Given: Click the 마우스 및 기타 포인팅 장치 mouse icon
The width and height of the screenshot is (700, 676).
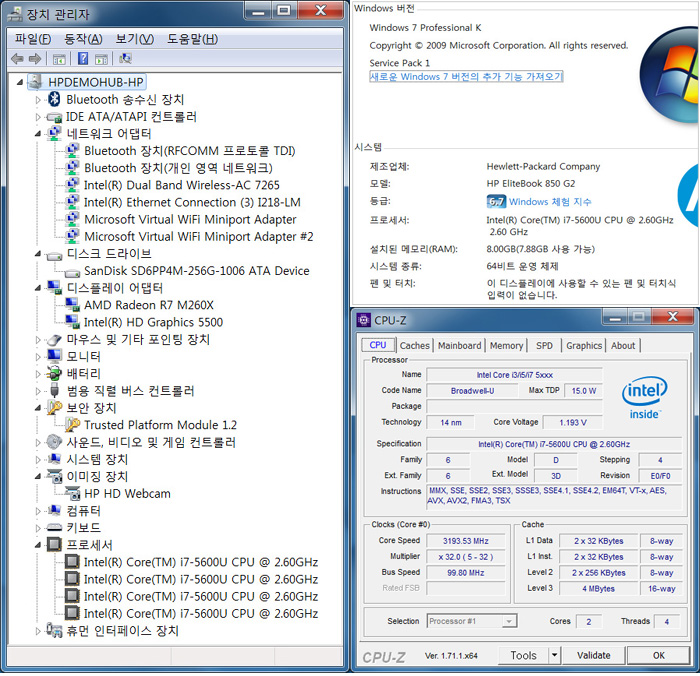Looking at the screenshot, I should pos(54,340).
